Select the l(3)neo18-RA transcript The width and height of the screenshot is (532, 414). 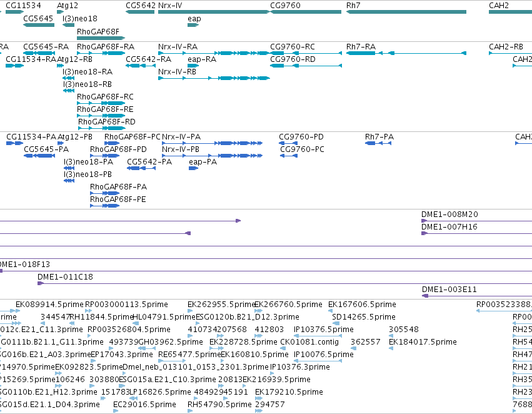coord(69,78)
